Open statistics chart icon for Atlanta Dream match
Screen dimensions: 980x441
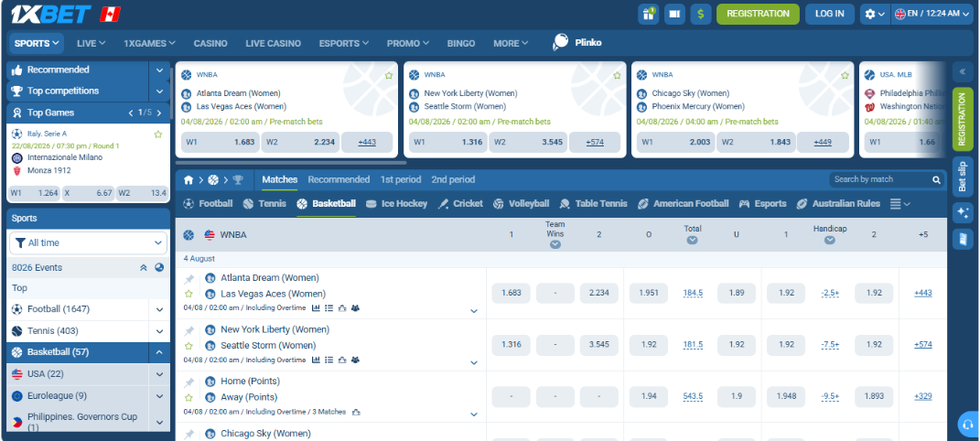(316, 308)
